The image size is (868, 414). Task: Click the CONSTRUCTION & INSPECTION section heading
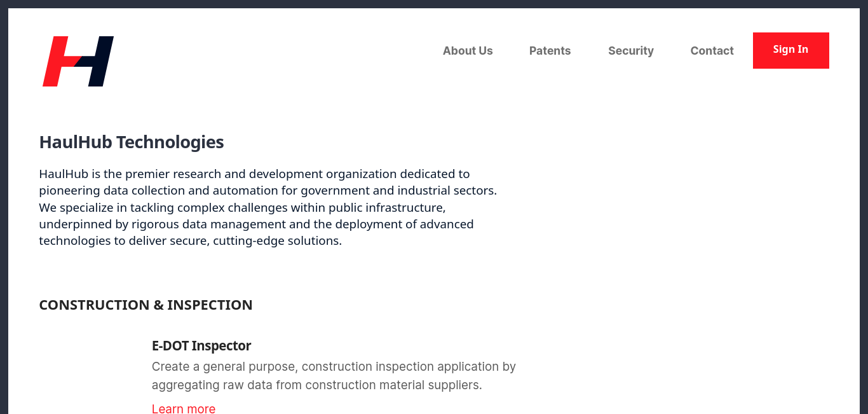coord(146,305)
